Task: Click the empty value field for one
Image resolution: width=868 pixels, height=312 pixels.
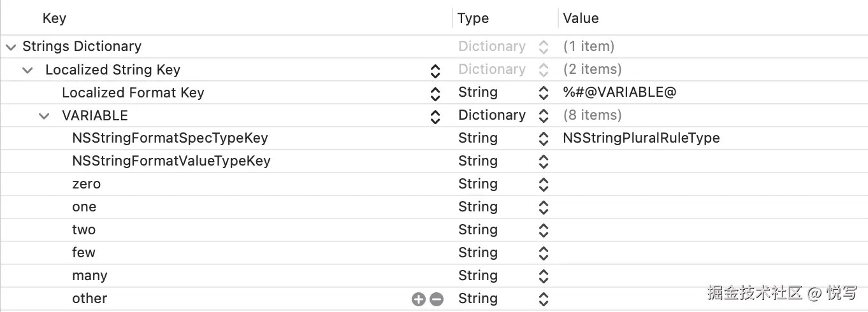Action: [x=701, y=207]
